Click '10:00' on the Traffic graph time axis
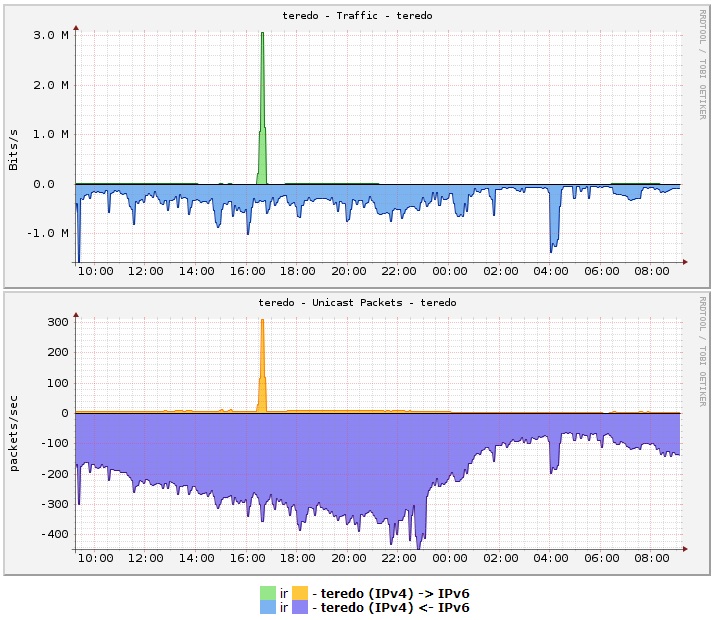This screenshot has height=620, width=714. point(96,271)
